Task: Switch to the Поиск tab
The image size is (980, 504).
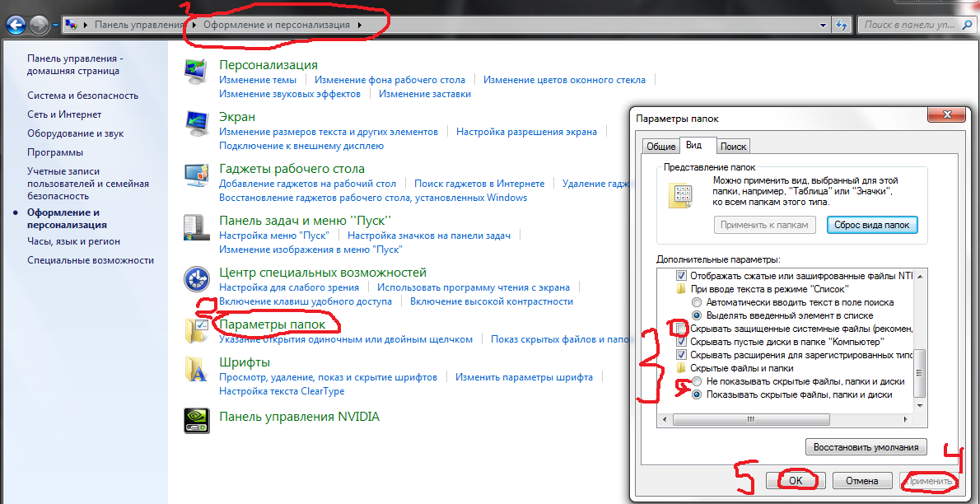Action: (733, 147)
